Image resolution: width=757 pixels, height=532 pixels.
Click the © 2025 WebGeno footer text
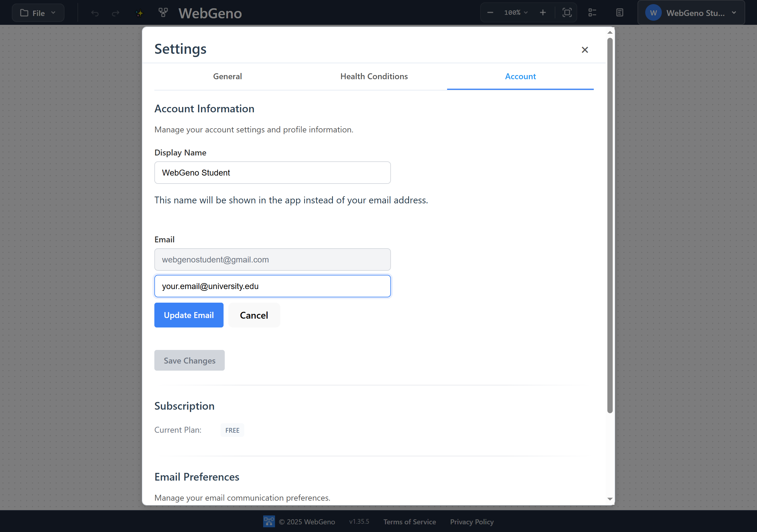[x=307, y=522]
